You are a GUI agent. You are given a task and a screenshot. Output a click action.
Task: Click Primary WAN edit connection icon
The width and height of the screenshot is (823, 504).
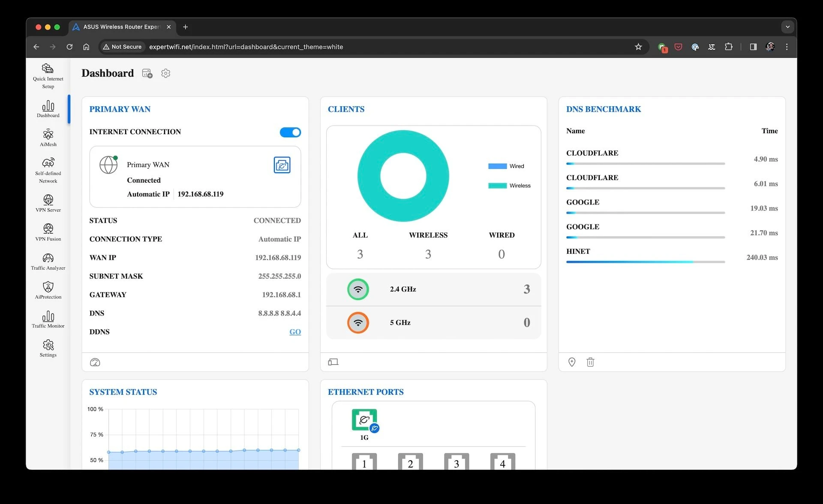click(x=282, y=165)
